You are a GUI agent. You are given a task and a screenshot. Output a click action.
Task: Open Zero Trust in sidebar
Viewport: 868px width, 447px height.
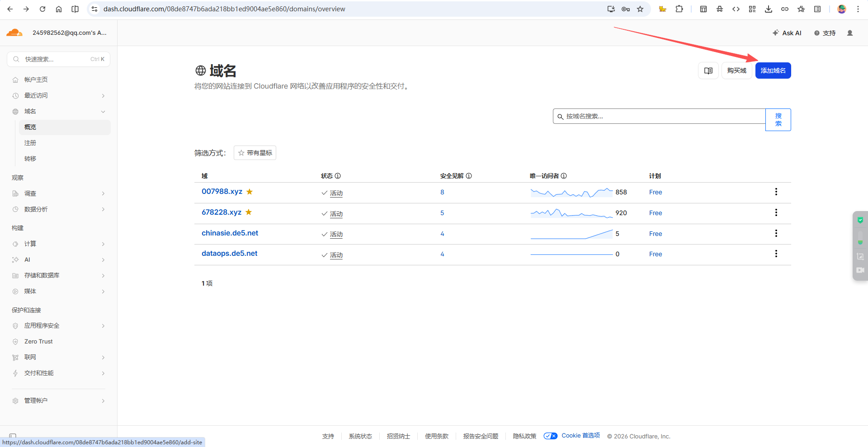click(x=59, y=341)
